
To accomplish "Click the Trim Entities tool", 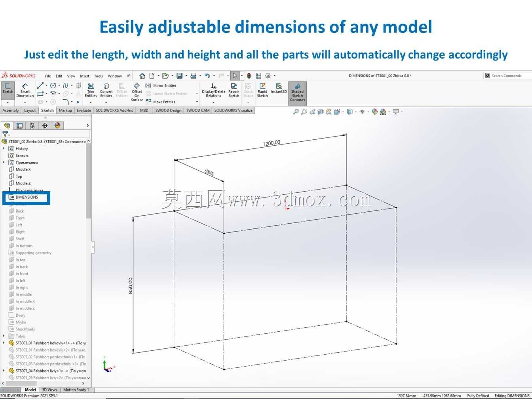I will (91, 91).
